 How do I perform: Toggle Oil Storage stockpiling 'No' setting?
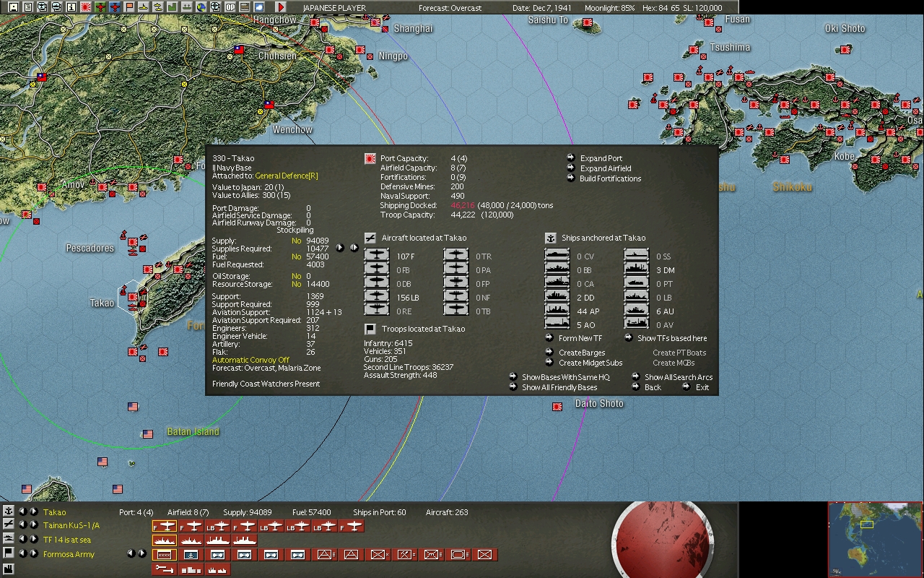297,276
